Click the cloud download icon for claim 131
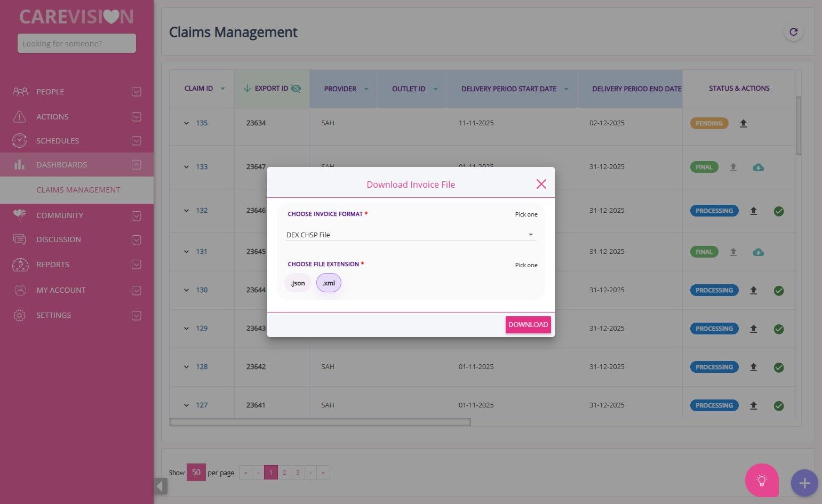 pyautogui.click(x=758, y=252)
